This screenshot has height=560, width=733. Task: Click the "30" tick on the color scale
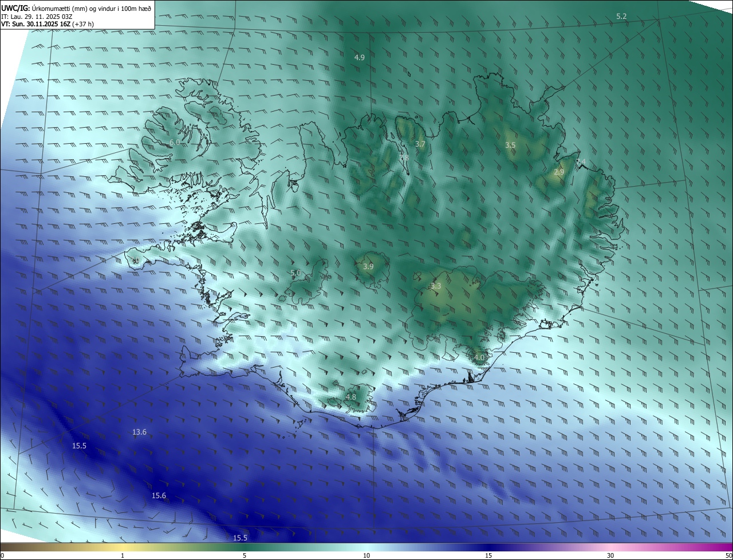pyautogui.click(x=610, y=556)
